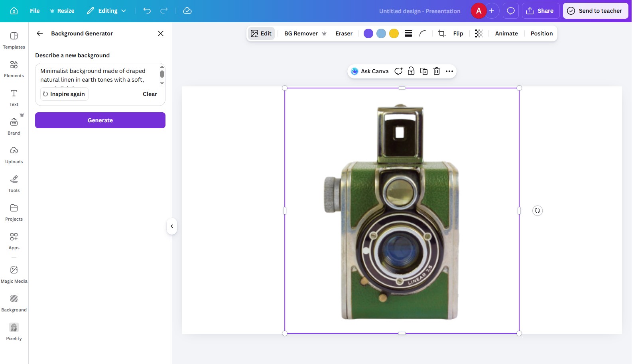Open more options three-dots menu

(449, 71)
